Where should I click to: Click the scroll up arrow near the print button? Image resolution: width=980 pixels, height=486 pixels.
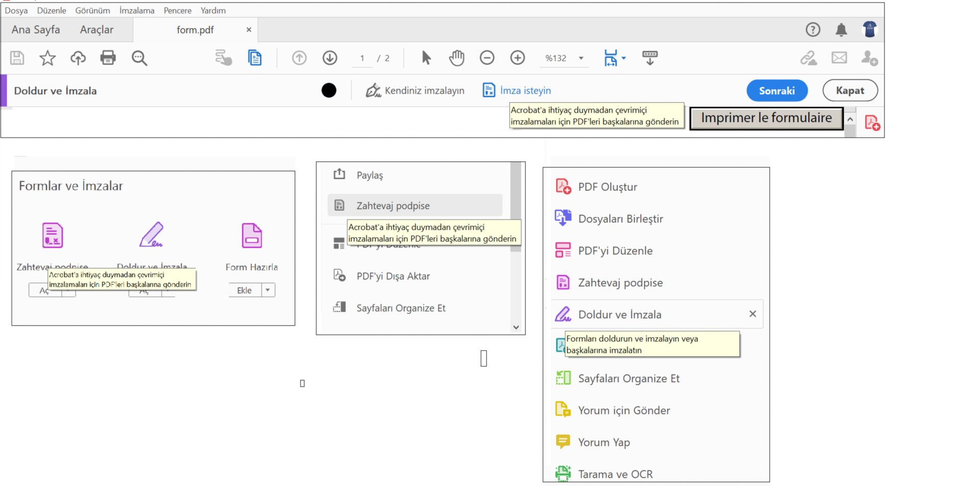850,119
